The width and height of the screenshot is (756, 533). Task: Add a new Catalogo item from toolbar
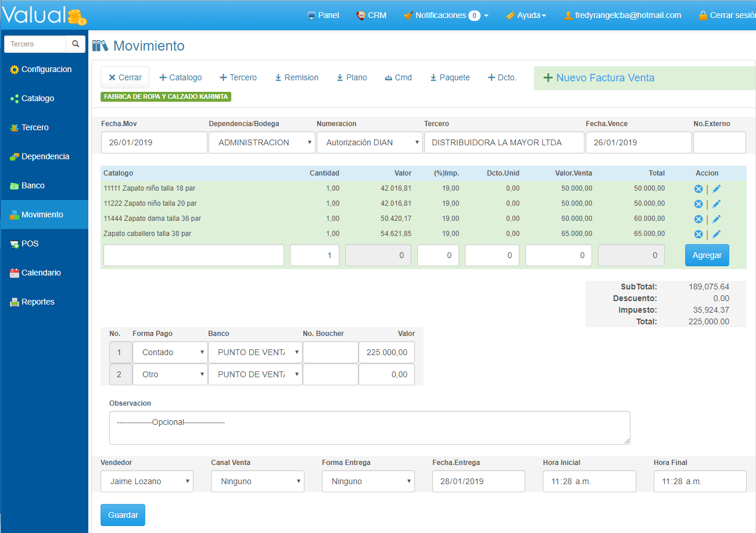[180, 77]
